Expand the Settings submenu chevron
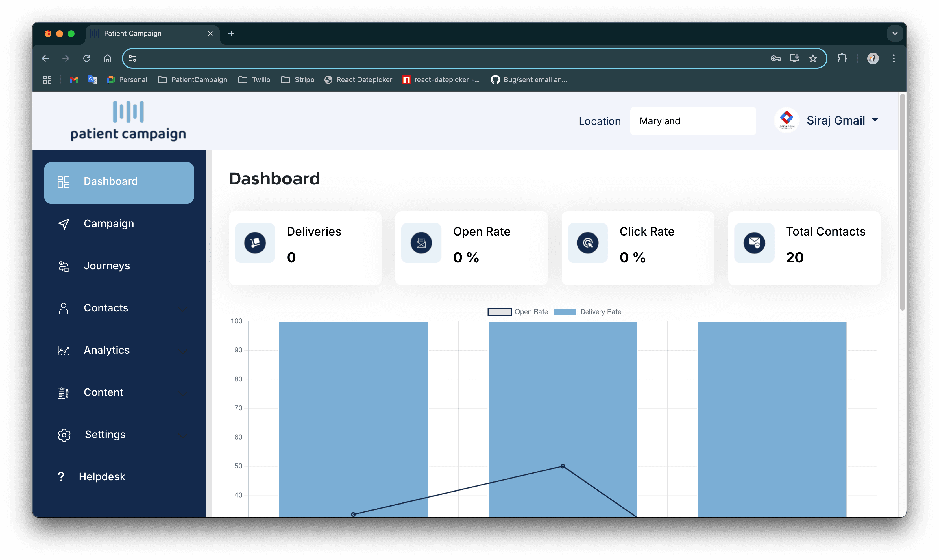This screenshot has width=939, height=560. [183, 436]
